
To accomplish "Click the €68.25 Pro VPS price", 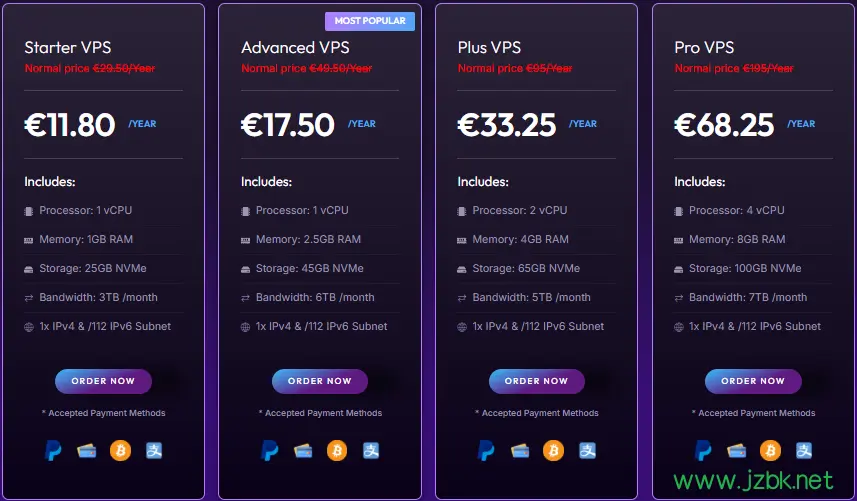I will [724, 125].
